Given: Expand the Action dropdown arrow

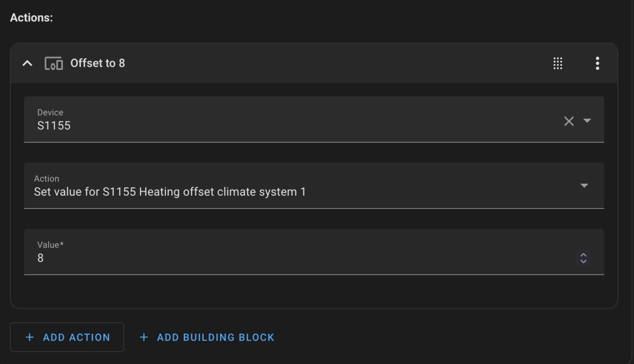Looking at the screenshot, I should click(x=584, y=186).
